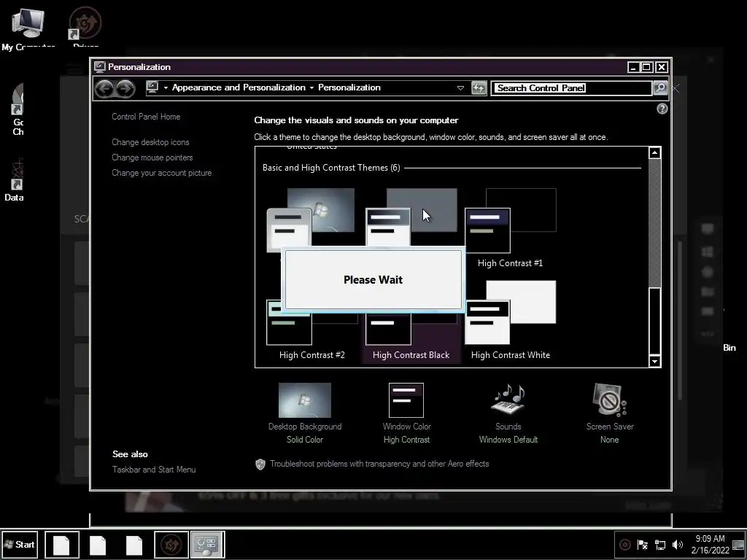
Task: Open Sounds settings icon
Action: (x=508, y=399)
